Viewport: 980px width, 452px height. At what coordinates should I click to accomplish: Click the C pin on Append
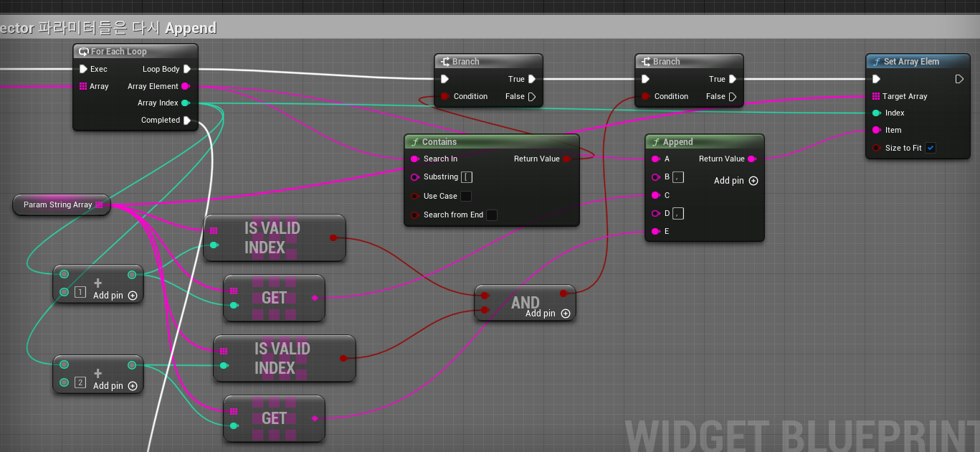(x=655, y=195)
